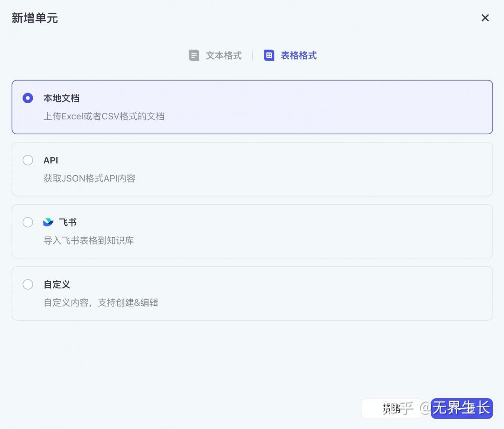Screen dimensions: 504x429
Task: Click the 取消 cancel button
Action: (392, 409)
